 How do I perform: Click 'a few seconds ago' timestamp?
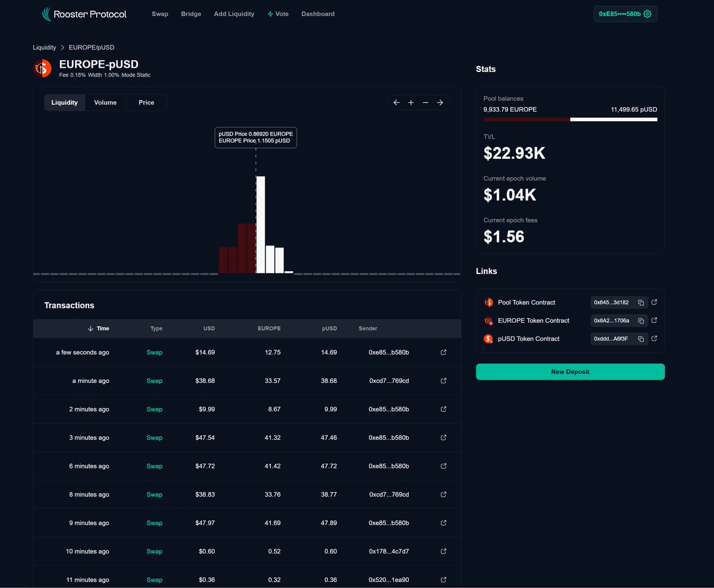83,353
